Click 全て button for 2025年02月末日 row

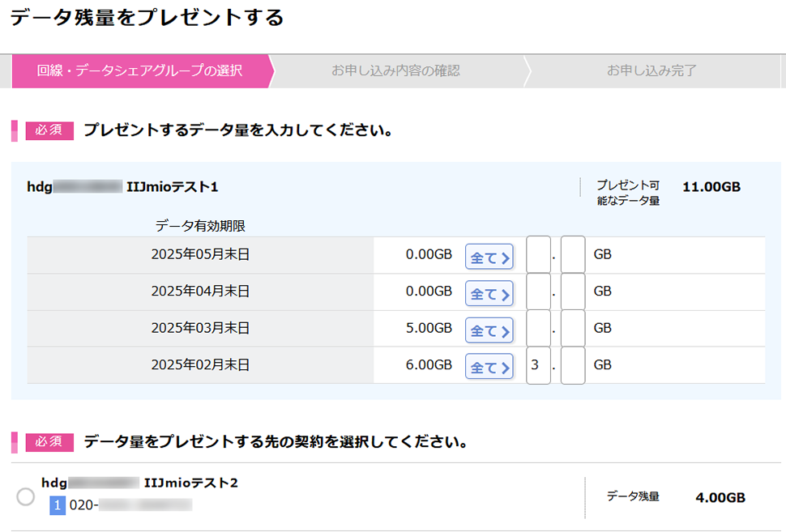click(489, 367)
